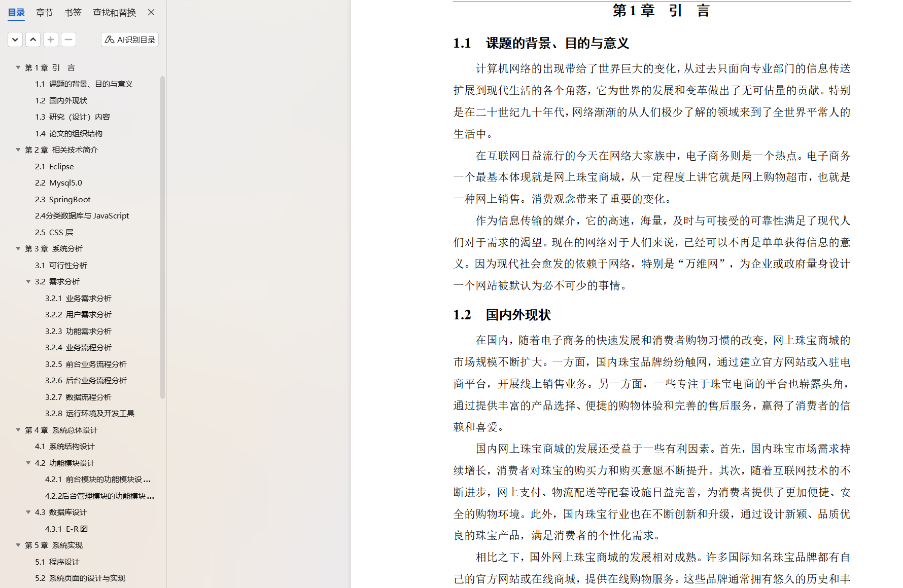Navigate to 3.2.7 数据流程分析
The width and height of the screenshot is (903, 588).
pos(78,397)
